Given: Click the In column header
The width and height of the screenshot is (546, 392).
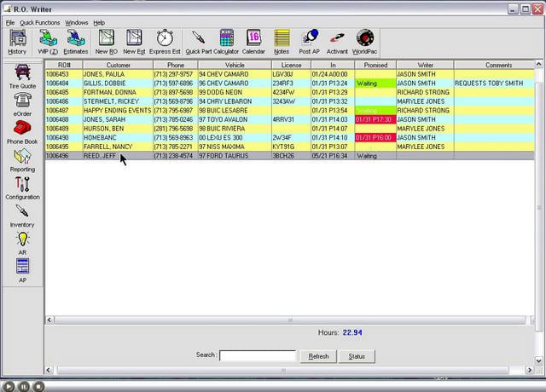Looking at the screenshot, I should [333, 65].
